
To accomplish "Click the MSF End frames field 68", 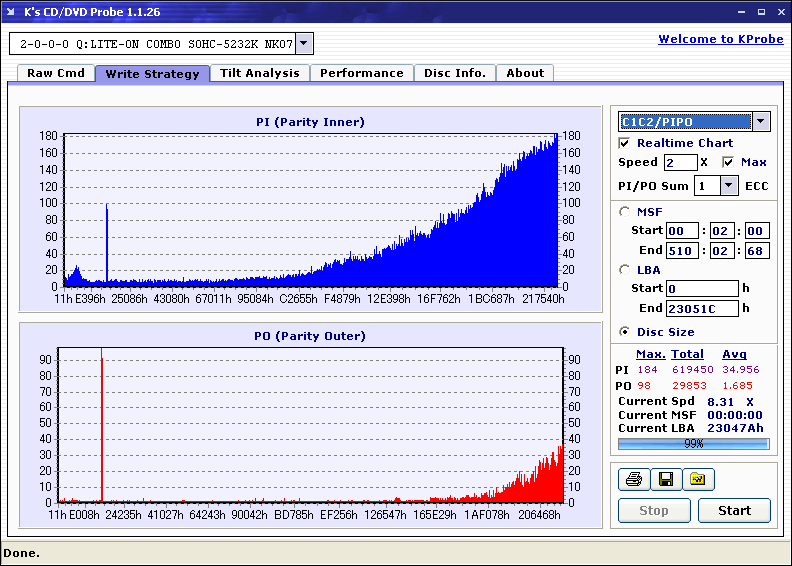I will coord(757,250).
